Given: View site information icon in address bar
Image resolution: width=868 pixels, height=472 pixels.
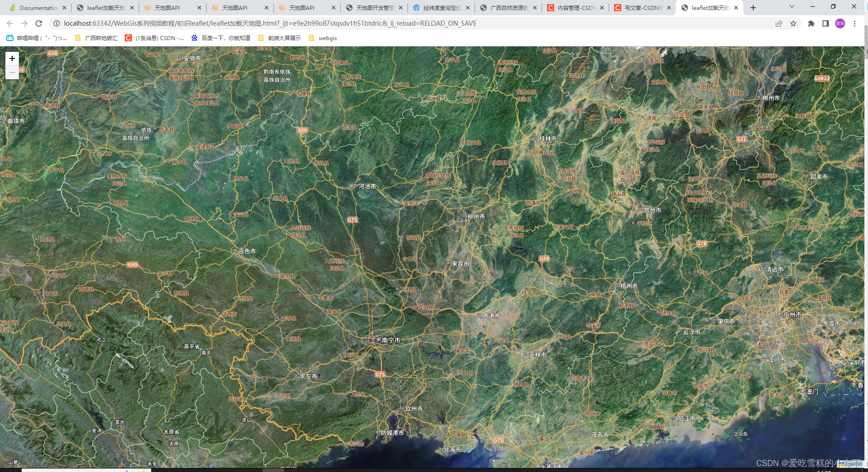Looking at the screenshot, I should coord(57,23).
